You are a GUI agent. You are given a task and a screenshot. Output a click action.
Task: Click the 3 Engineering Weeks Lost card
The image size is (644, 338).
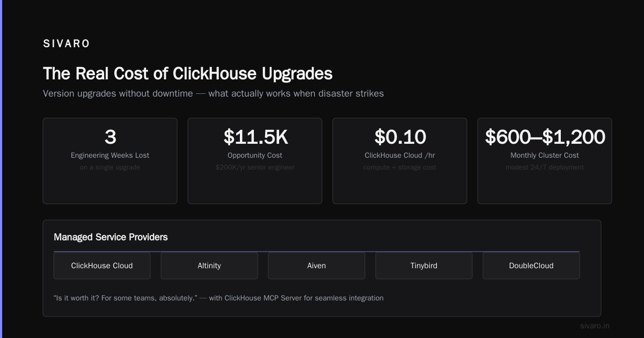pos(110,161)
